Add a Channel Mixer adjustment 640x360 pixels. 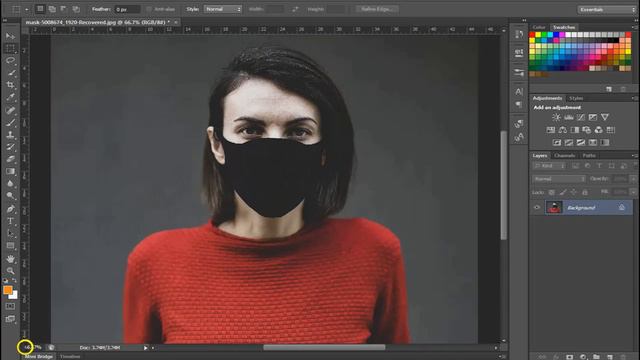pyautogui.click(x=598, y=130)
